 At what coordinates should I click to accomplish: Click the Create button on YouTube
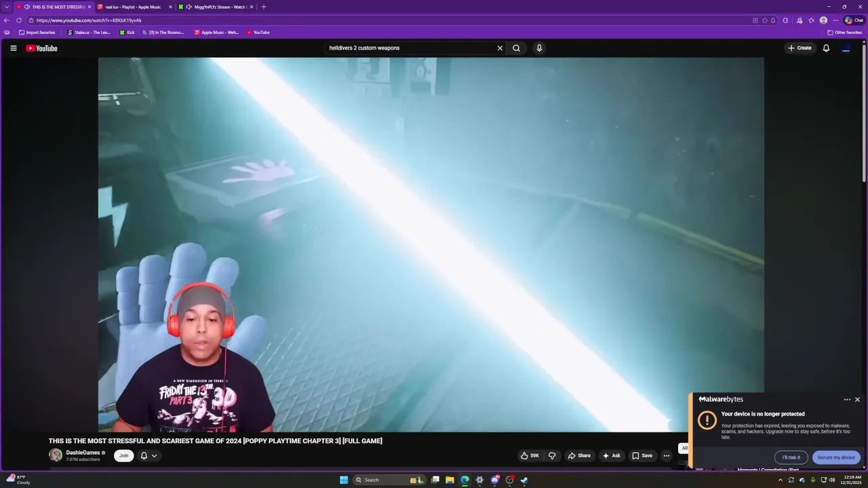tap(800, 48)
